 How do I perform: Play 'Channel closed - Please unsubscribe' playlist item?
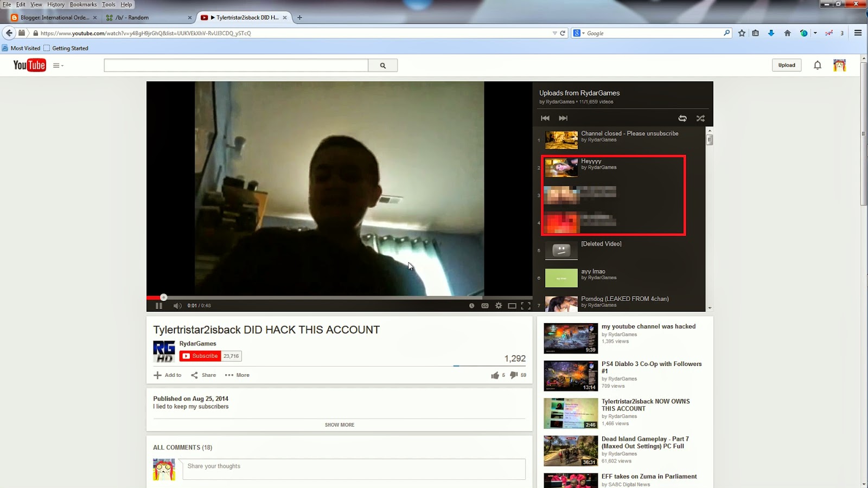[621, 140]
